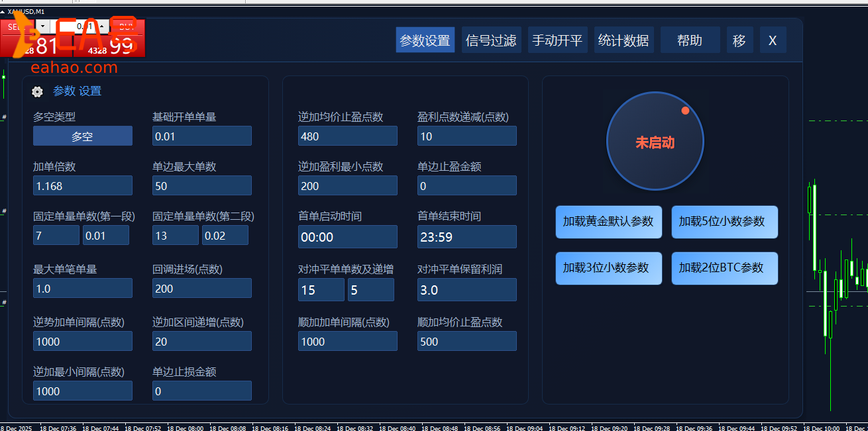Click the gear icon beside 参数 设置 heading

tap(37, 91)
